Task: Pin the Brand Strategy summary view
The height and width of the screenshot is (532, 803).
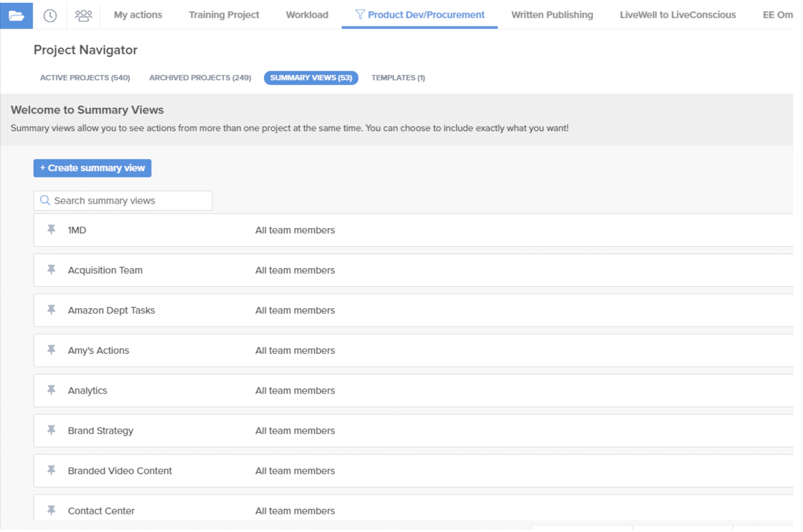Action: click(x=51, y=430)
